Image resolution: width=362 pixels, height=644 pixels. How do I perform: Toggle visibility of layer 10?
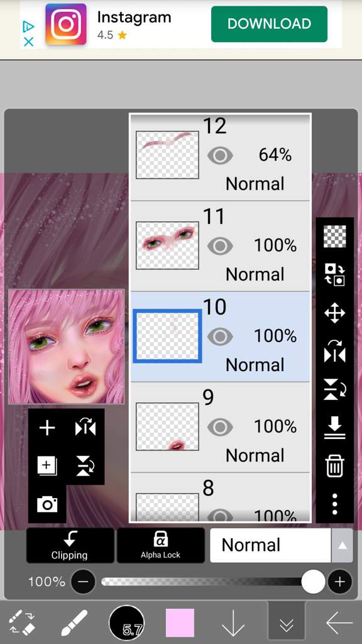tap(220, 337)
